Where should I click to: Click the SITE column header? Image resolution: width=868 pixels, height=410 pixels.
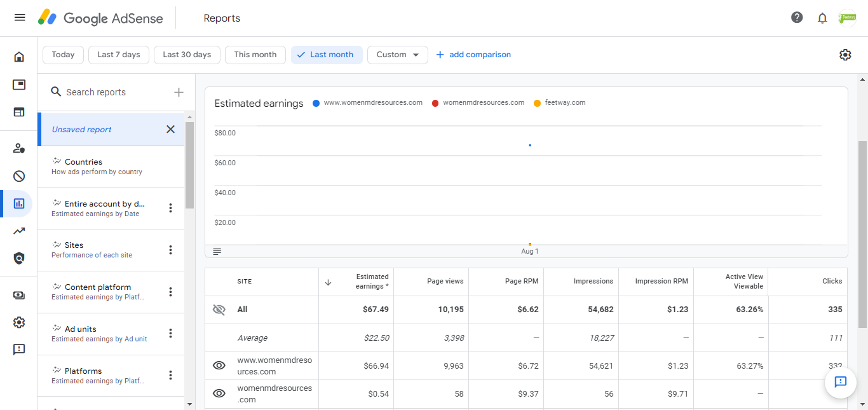(245, 281)
